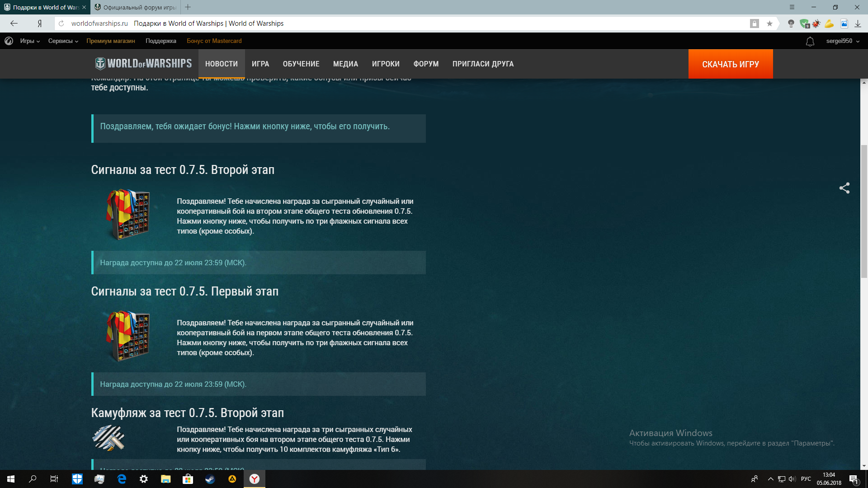Open Windows Defender shield in taskbar
Screen dimensions: 868x488
click(77, 479)
